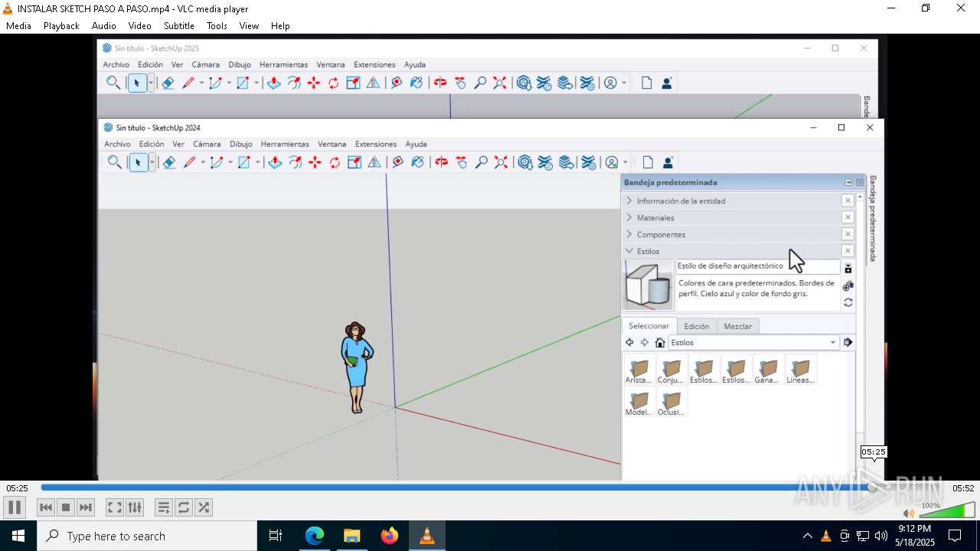The image size is (980, 551).
Task: Open Extensiones menu in SketchUp 2024
Action: [376, 144]
